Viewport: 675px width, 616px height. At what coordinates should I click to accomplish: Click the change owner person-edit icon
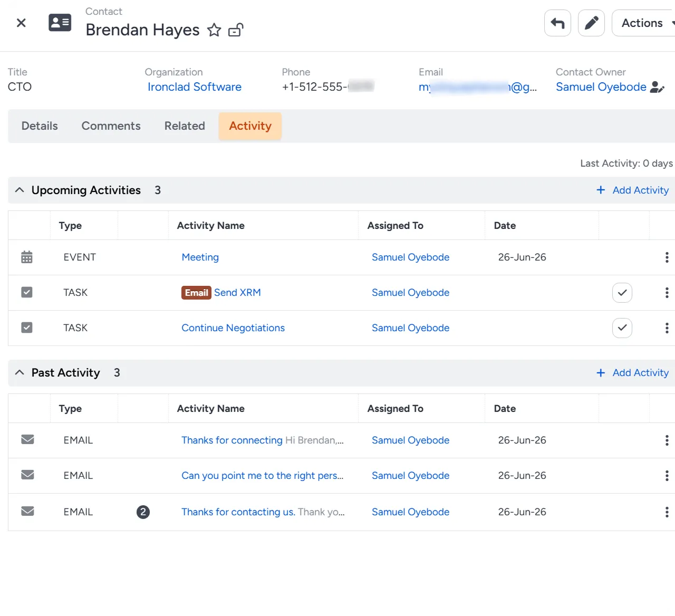coord(657,87)
